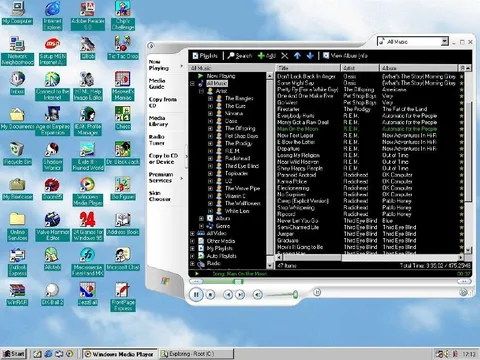Launch Shadow Warrior from the desktop

pos(52,156)
